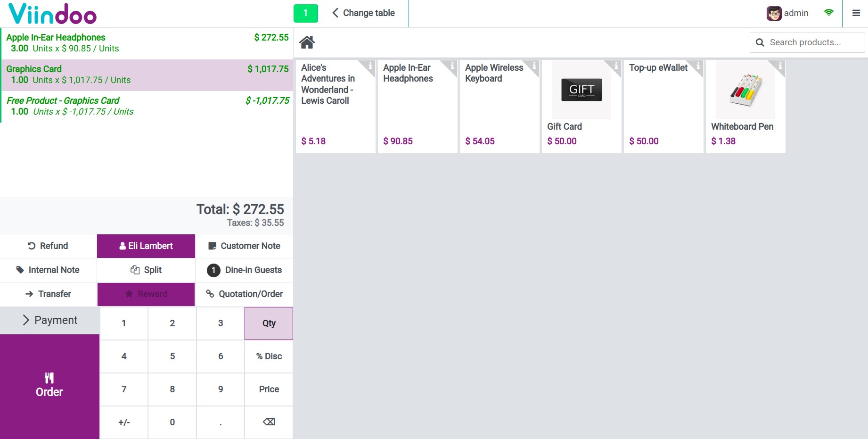Tap numpad key 9
This screenshot has width=868, height=439.
[x=221, y=389]
